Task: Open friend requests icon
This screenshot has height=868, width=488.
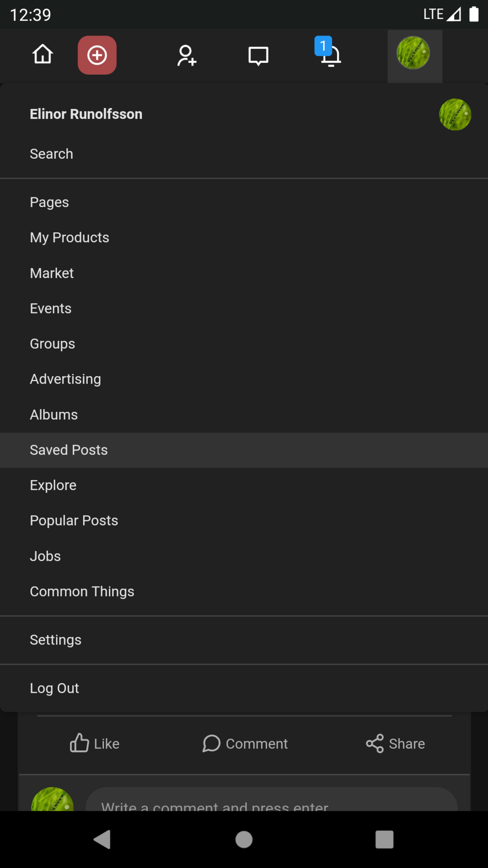Action: click(x=186, y=55)
